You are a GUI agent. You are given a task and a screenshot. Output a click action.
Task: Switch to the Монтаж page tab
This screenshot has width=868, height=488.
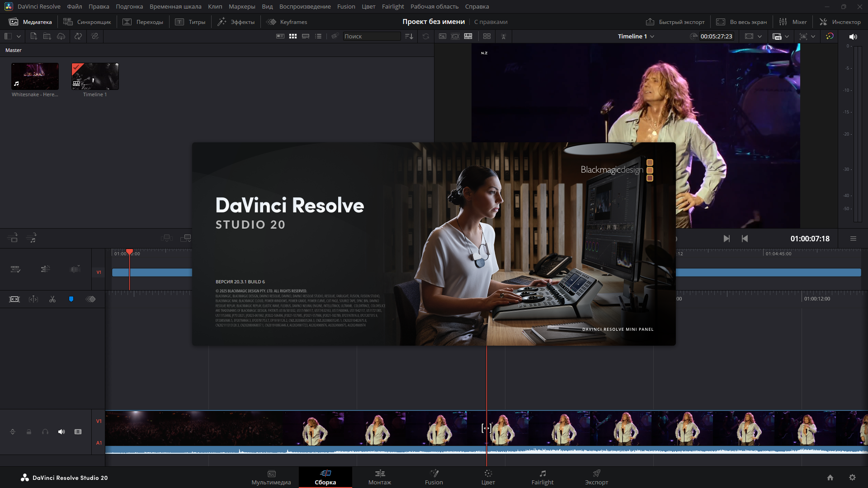[x=379, y=477]
